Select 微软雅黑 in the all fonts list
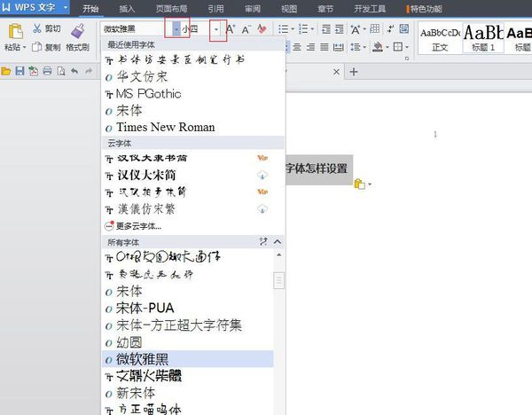 point(187,359)
